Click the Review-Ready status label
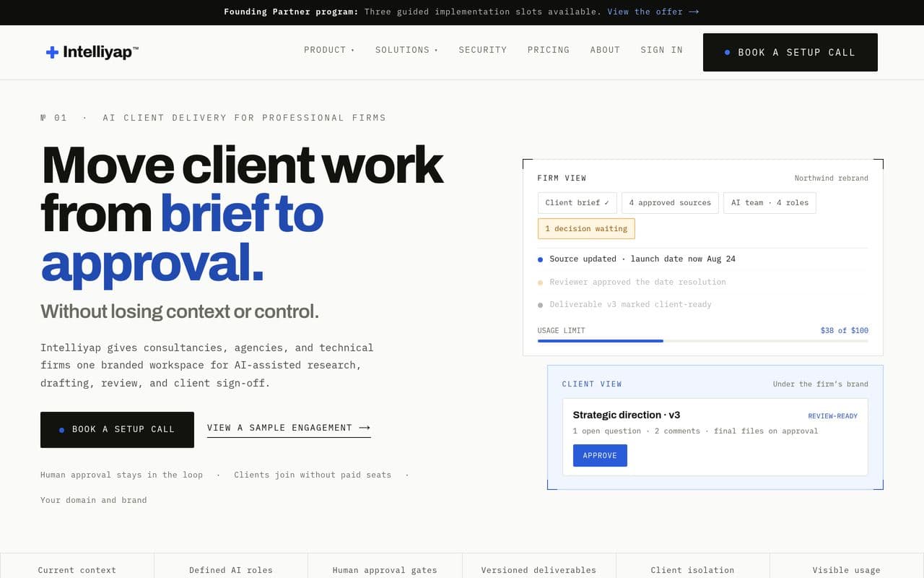 [x=833, y=416]
